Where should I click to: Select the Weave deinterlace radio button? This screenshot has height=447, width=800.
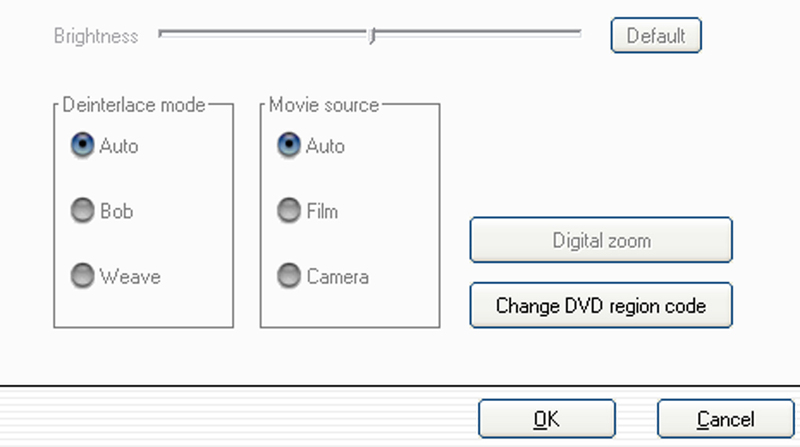pyautogui.click(x=82, y=276)
